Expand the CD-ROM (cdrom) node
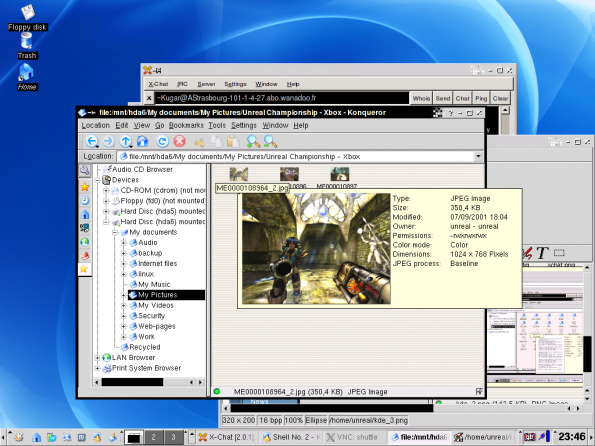The width and height of the screenshot is (595, 446). click(x=106, y=191)
